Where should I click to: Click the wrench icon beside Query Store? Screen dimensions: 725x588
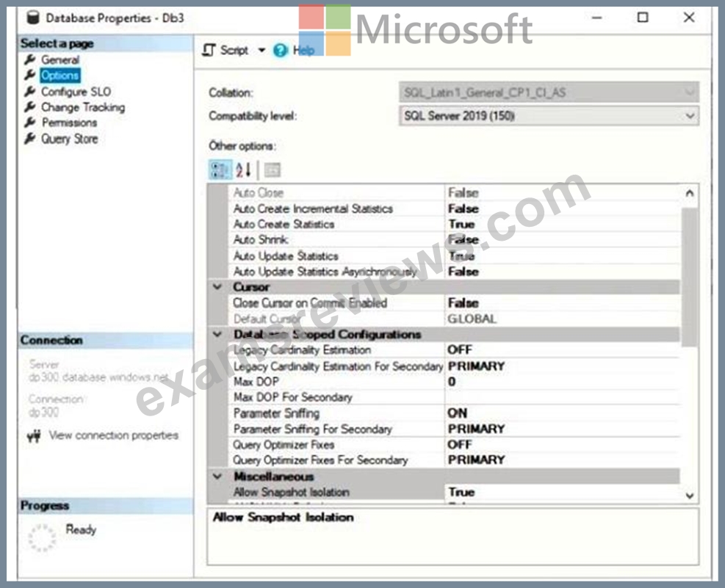(x=30, y=139)
